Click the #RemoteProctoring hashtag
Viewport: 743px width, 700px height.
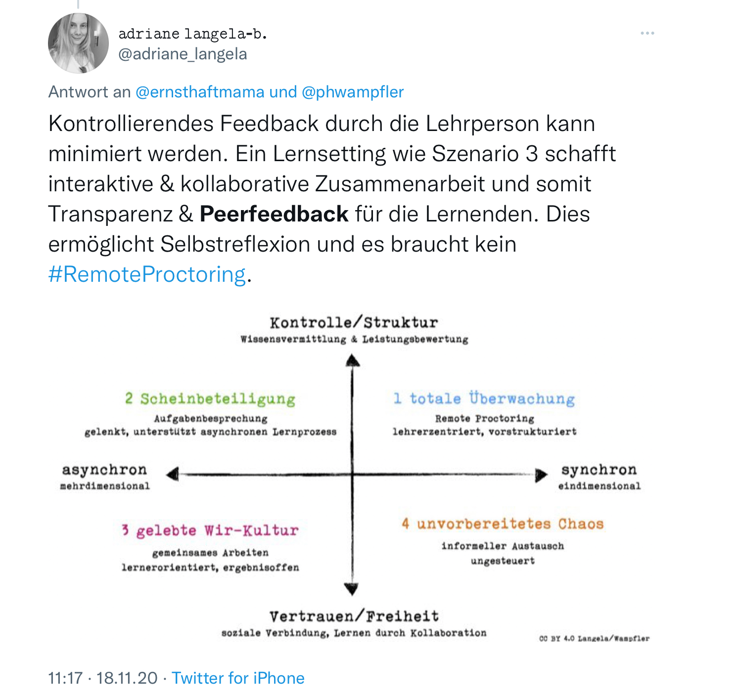(x=147, y=274)
